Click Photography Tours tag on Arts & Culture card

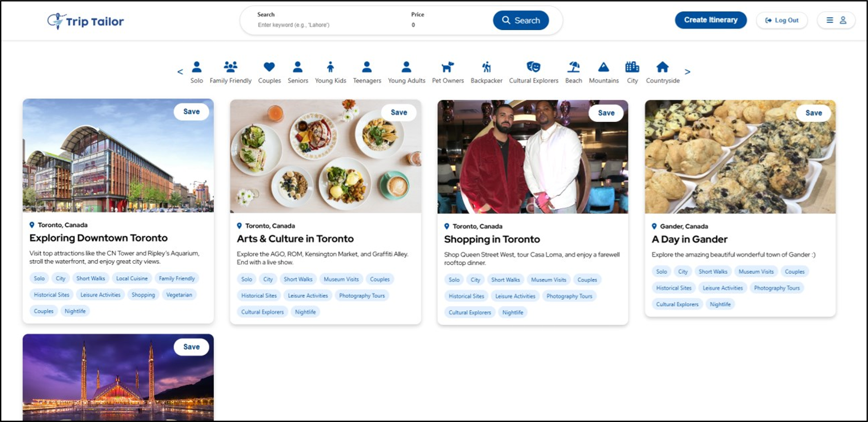(x=362, y=296)
